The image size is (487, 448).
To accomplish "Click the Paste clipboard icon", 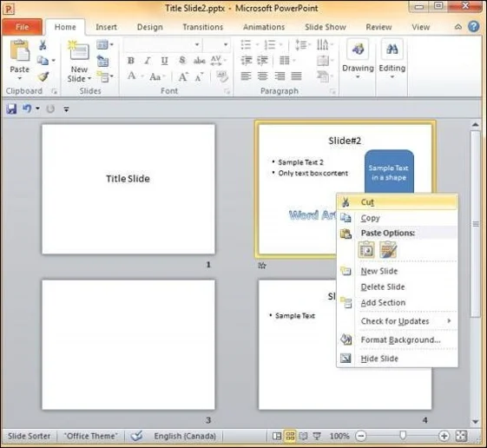I will click(20, 51).
